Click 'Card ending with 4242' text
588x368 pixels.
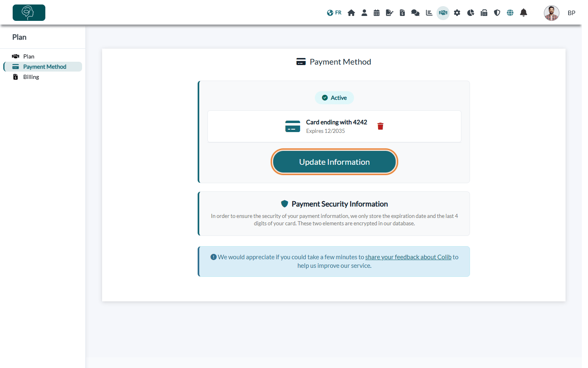tap(336, 122)
